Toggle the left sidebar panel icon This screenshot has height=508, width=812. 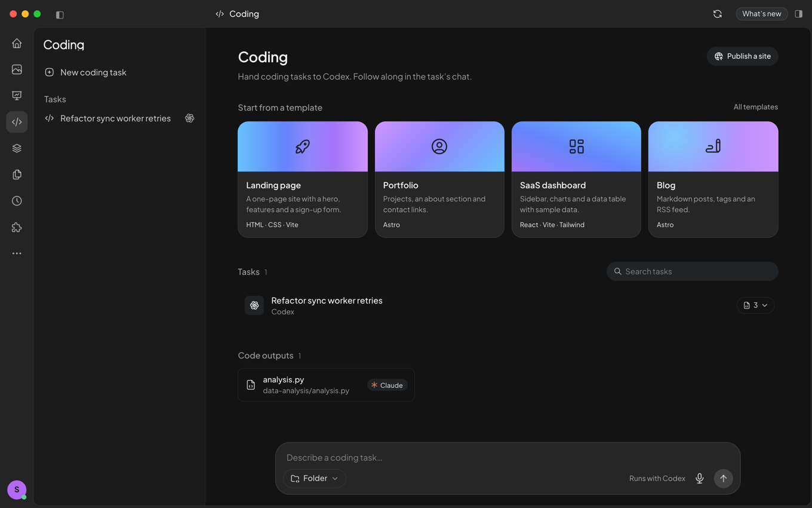coord(60,14)
